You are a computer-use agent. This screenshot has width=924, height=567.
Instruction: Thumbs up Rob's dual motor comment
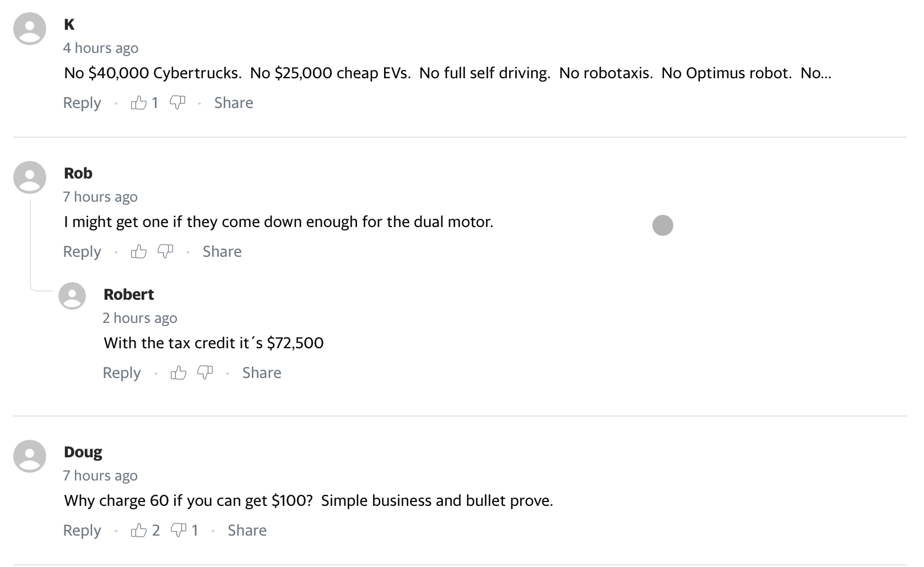pos(139,252)
